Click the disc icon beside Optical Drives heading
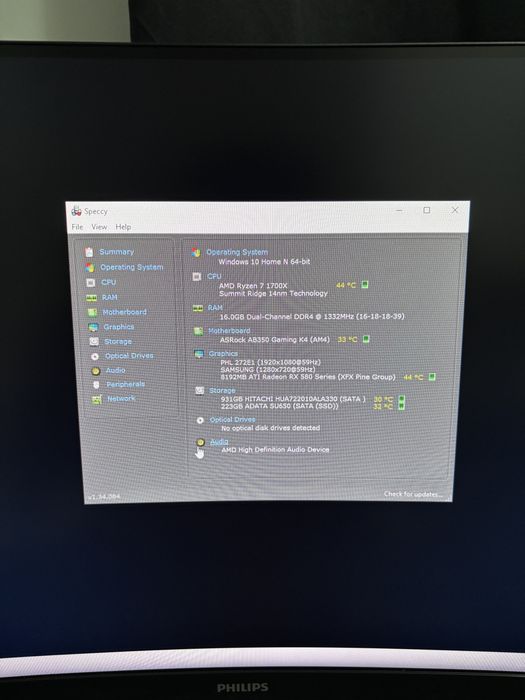The height and width of the screenshot is (700, 525). coord(200,420)
